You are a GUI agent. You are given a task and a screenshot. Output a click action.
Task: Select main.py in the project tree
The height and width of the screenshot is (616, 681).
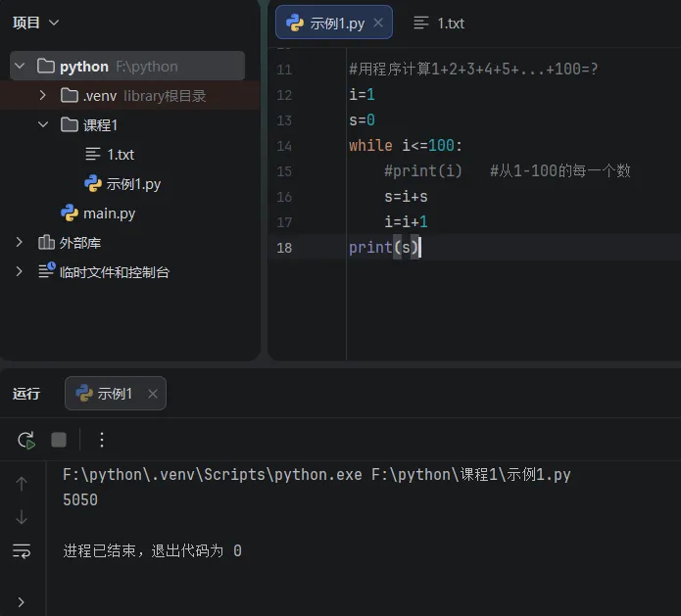109,213
